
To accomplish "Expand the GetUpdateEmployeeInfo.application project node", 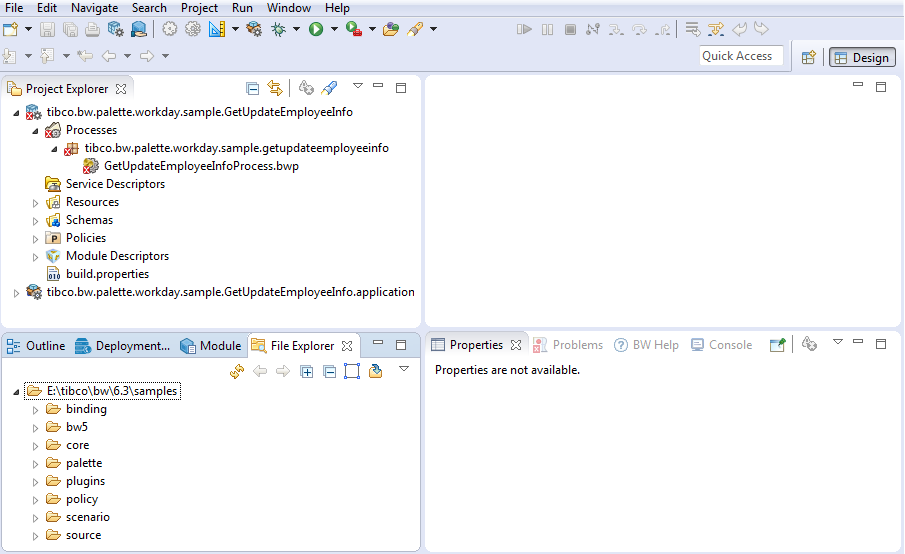I will click(16, 293).
